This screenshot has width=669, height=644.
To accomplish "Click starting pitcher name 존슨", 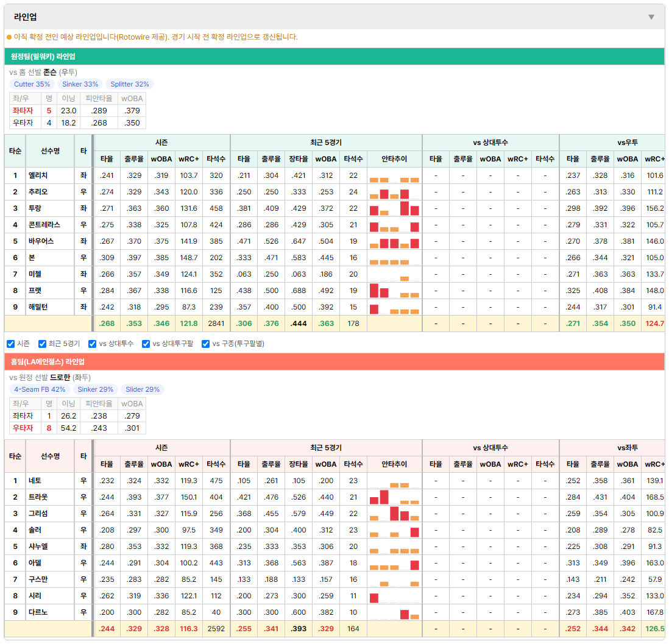I will point(50,72).
